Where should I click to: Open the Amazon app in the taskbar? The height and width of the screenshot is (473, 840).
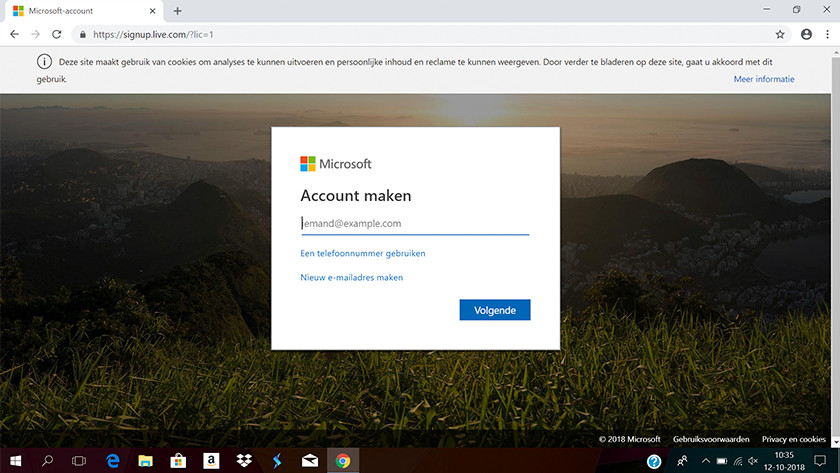pyautogui.click(x=211, y=461)
